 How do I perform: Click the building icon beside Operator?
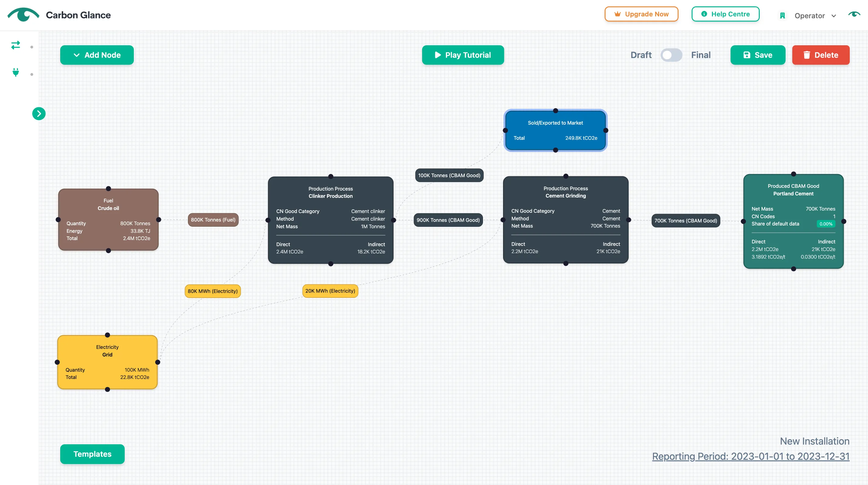[783, 15]
